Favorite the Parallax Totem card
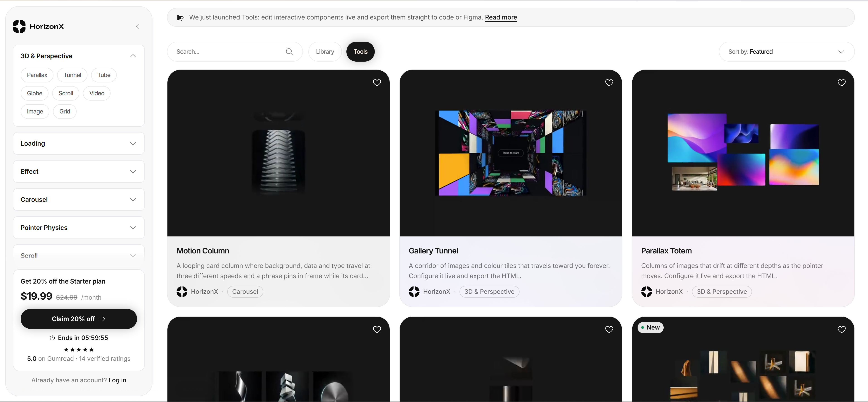The width and height of the screenshot is (868, 402). [842, 82]
